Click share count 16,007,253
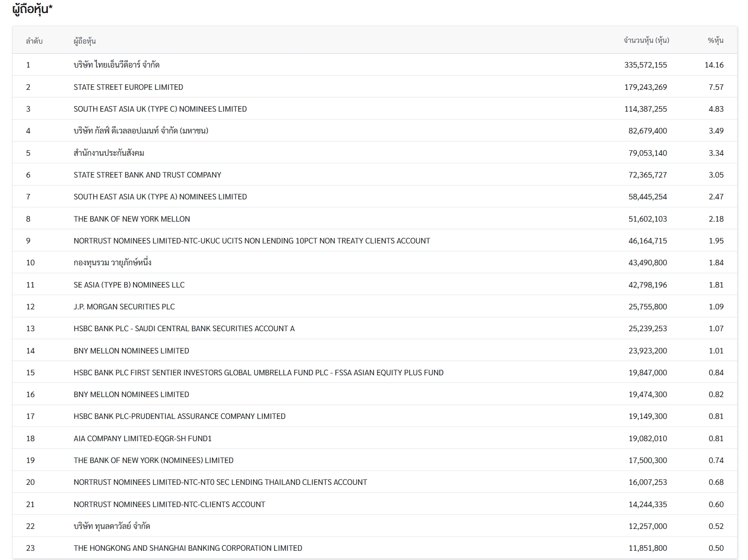The height and width of the screenshot is (560, 748). 648,482
